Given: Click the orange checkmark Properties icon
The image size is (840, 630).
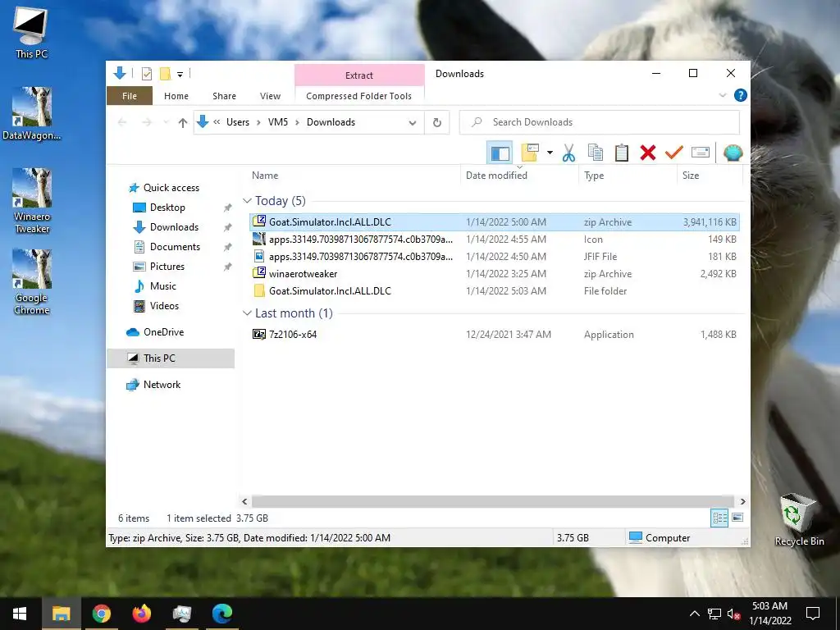Looking at the screenshot, I should click(674, 153).
